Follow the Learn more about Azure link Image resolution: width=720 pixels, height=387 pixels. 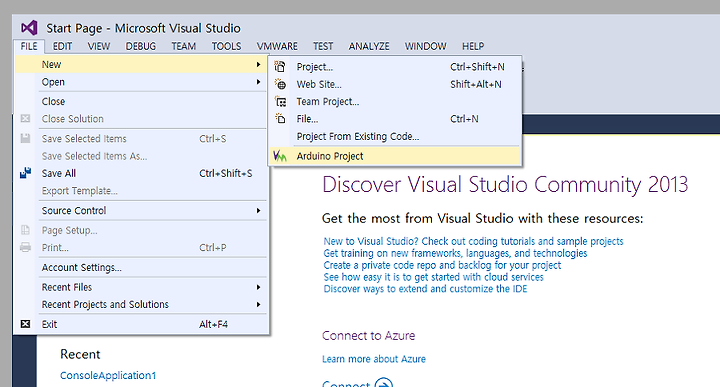(x=374, y=359)
